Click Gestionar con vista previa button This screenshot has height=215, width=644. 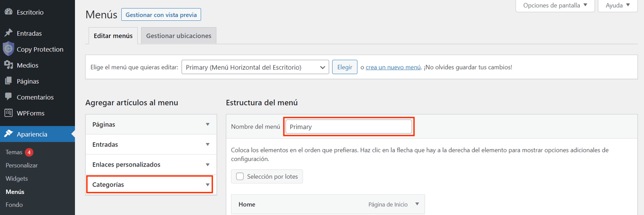pyautogui.click(x=161, y=15)
